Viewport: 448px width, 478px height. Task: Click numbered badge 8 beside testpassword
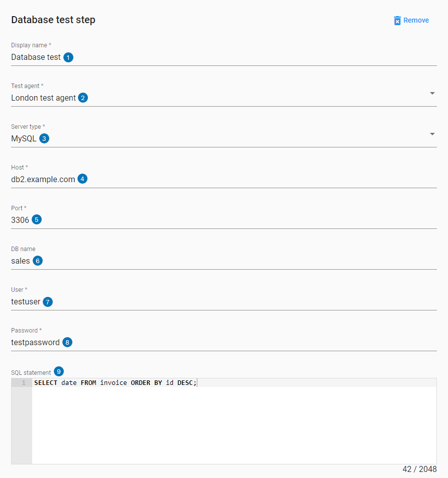coord(67,343)
